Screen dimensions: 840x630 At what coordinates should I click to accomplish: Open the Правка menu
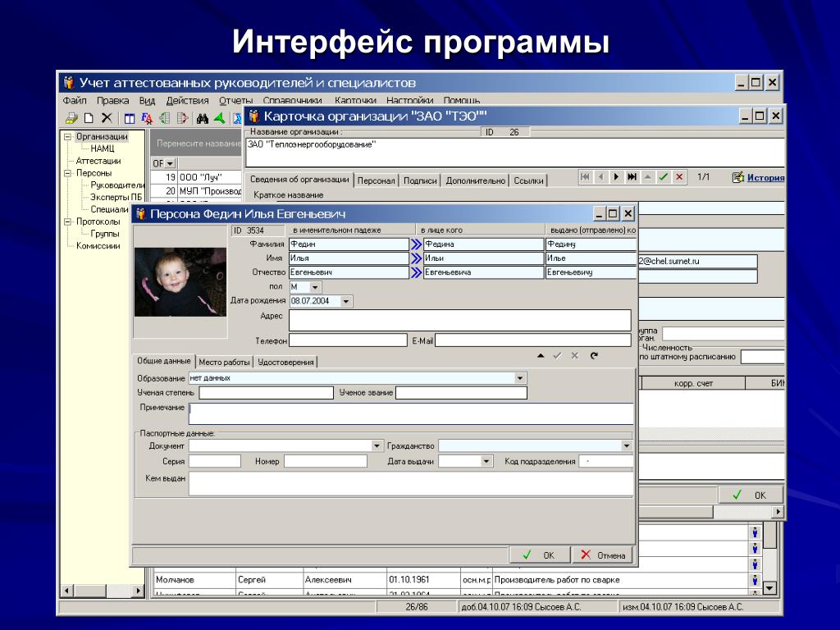click(x=112, y=100)
